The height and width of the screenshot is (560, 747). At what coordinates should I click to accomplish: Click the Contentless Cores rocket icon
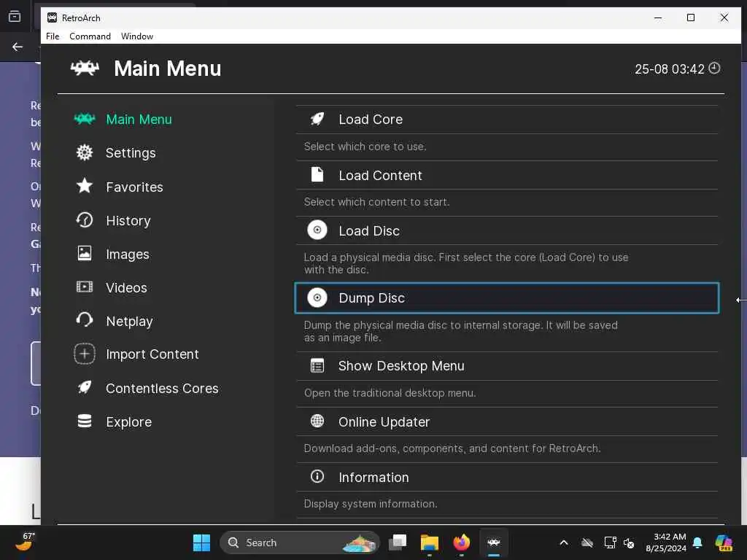[x=85, y=388]
